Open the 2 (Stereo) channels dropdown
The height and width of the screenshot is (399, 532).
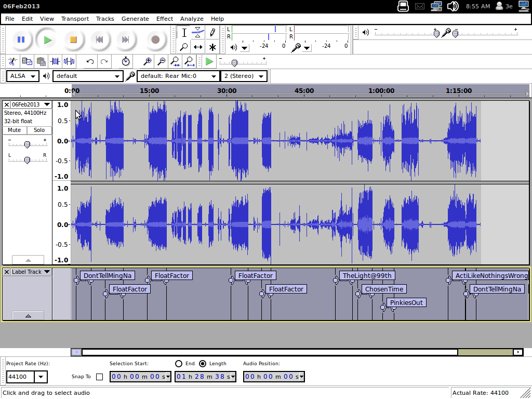[x=244, y=76]
